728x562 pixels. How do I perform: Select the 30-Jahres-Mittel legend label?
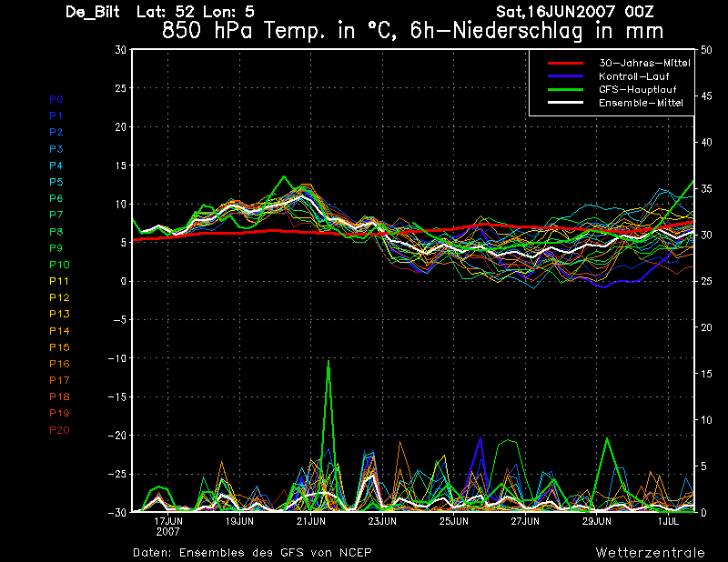(643, 63)
